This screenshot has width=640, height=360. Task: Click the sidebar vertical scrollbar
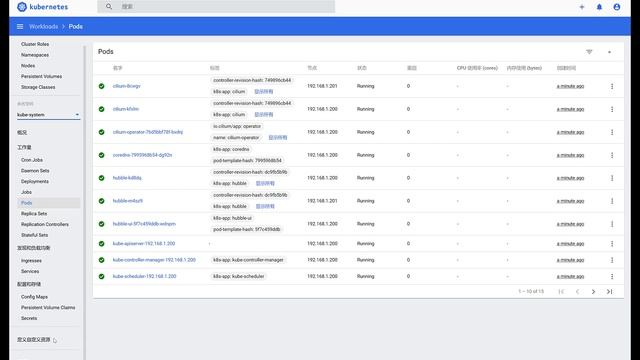(84, 203)
